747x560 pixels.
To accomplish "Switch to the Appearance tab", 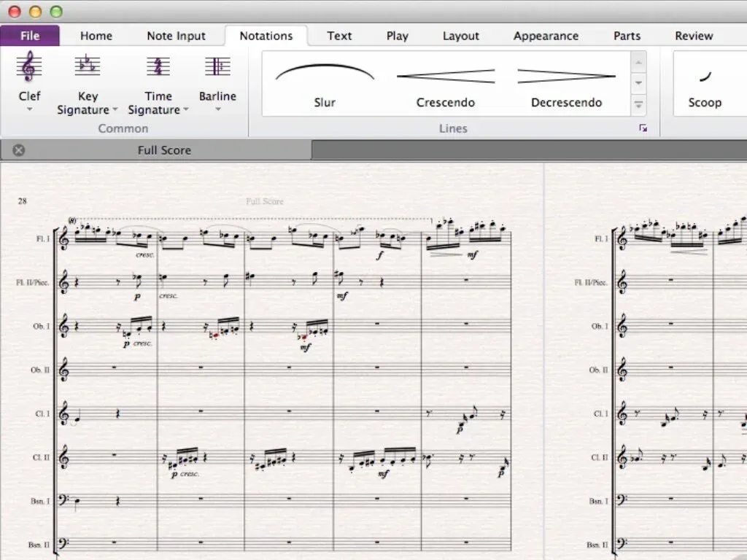I will [546, 36].
